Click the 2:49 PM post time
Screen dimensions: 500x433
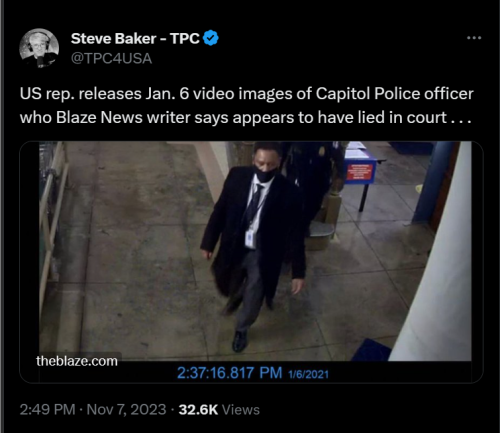[47, 410]
